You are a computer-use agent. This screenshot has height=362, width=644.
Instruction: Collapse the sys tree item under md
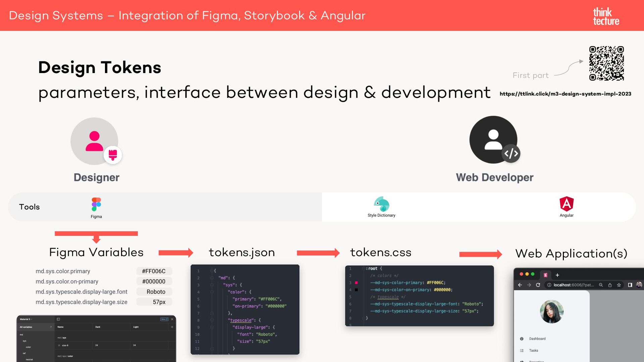point(24,341)
